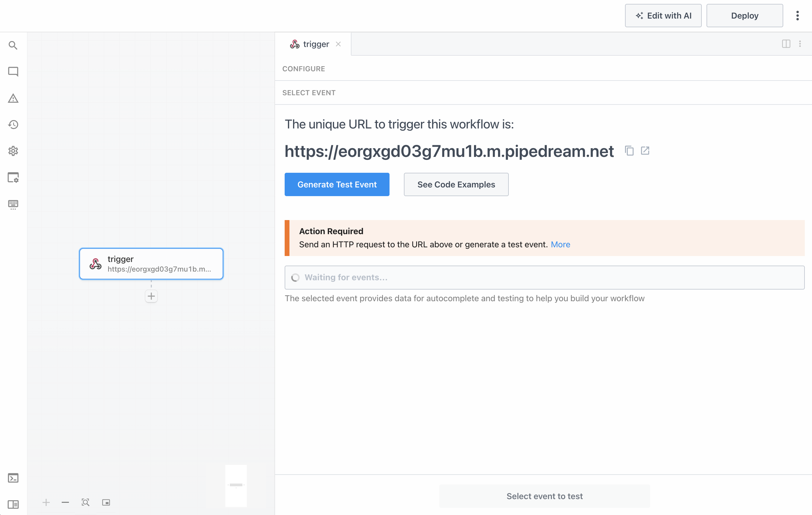Toggle split pane layout icon
812x515 pixels.
(786, 44)
